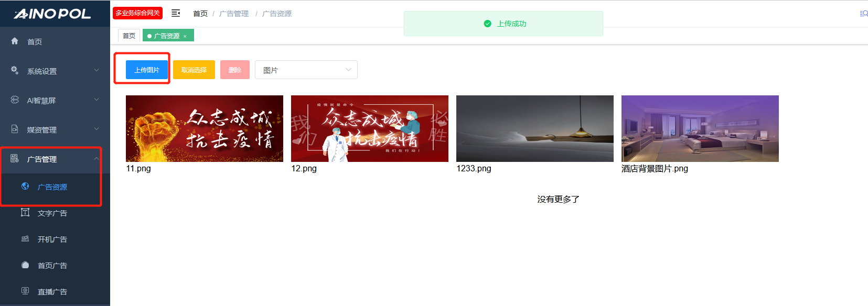Viewport: 868px width, 306px height.
Task: Click the AI智慧屏 sidebar icon
Action: click(15, 100)
